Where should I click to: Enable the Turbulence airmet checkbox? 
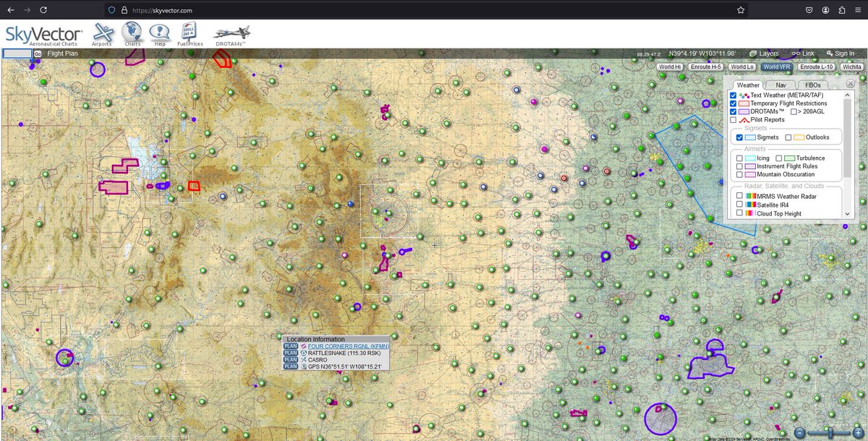pyautogui.click(x=779, y=158)
